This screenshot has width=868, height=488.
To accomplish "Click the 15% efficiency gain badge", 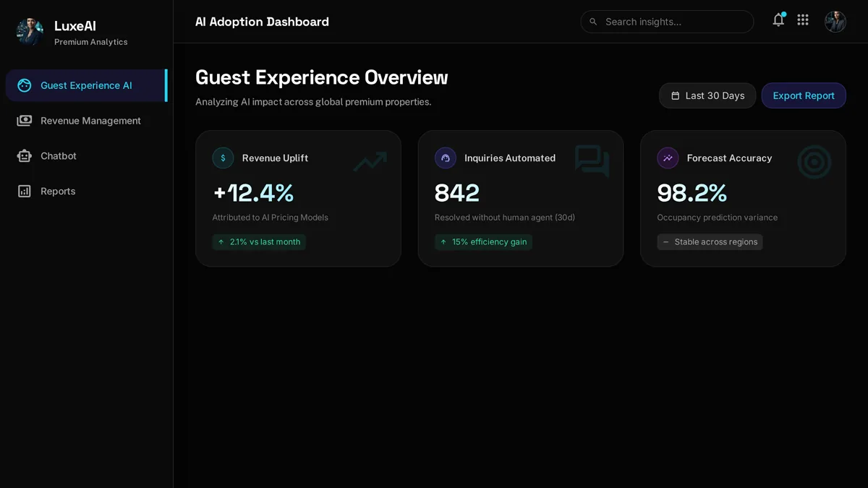I will point(484,242).
